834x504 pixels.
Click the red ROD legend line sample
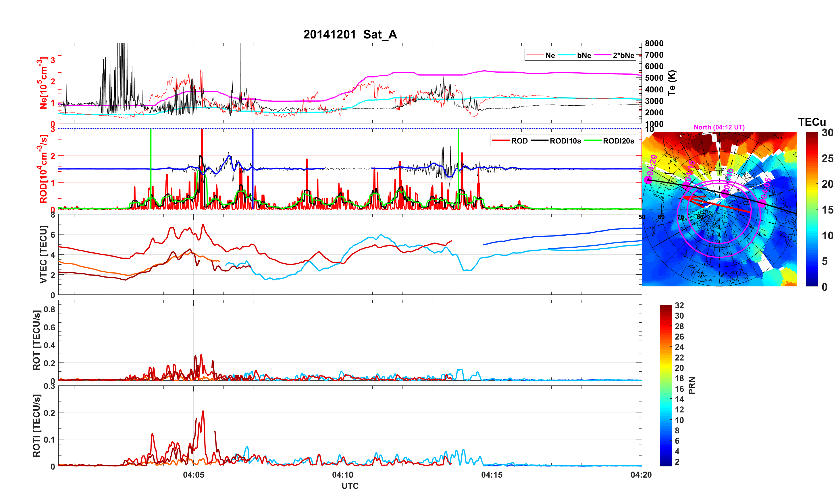[501, 141]
